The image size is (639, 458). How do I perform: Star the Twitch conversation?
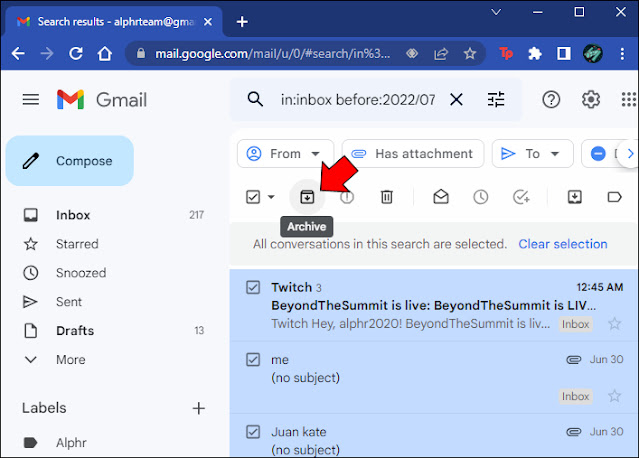614,324
